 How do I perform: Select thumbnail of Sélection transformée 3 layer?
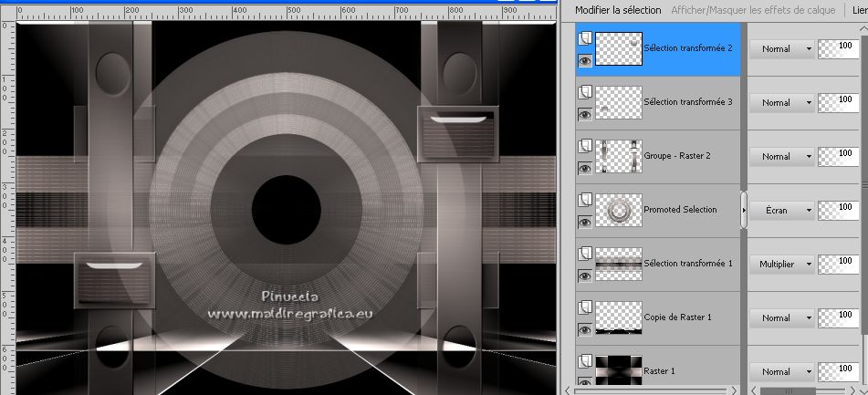pyautogui.click(x=618, y=102)
